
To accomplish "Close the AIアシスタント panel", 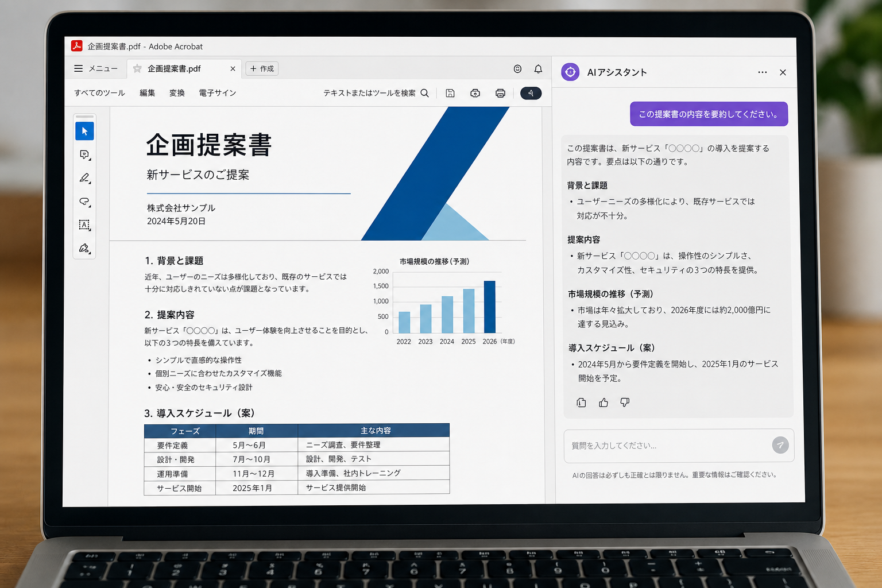I will tap(783, 72).
